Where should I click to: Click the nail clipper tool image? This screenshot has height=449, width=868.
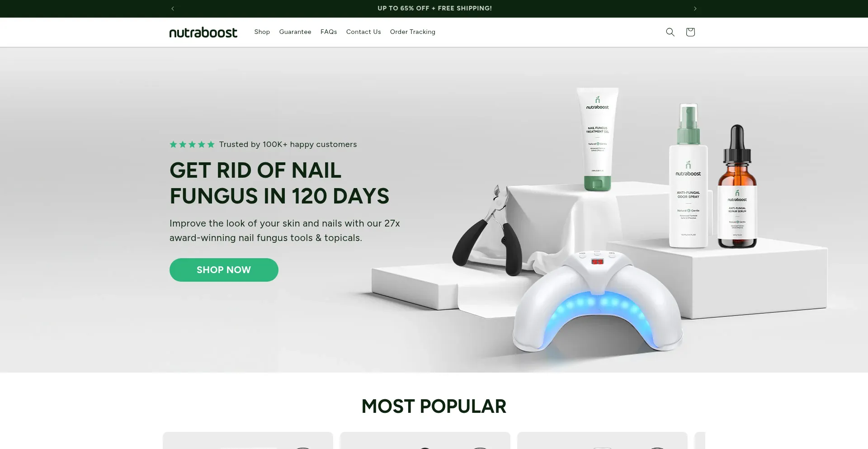488,231
